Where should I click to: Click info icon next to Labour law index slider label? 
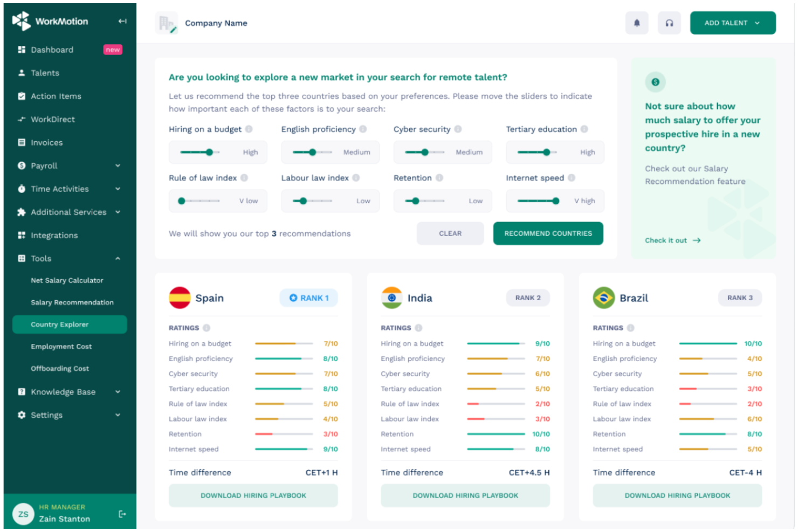point(356,177)
